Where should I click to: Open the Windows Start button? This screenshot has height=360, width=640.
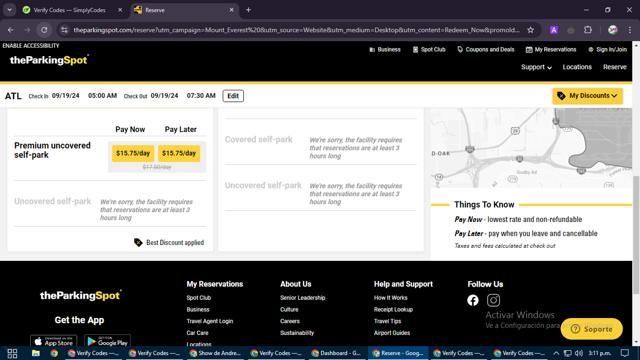click(12, 353)
